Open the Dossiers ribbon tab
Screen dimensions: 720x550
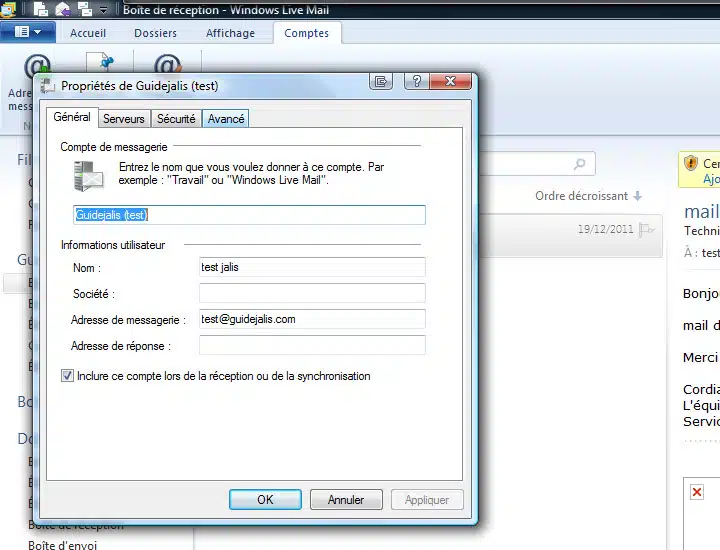point(155,33)
